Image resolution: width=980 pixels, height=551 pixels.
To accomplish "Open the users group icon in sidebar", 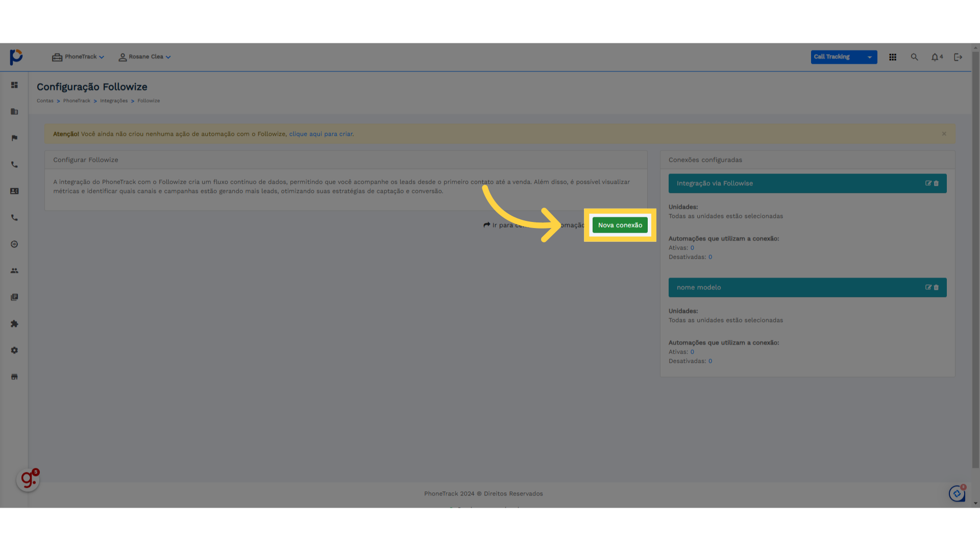I will (14, 270).
